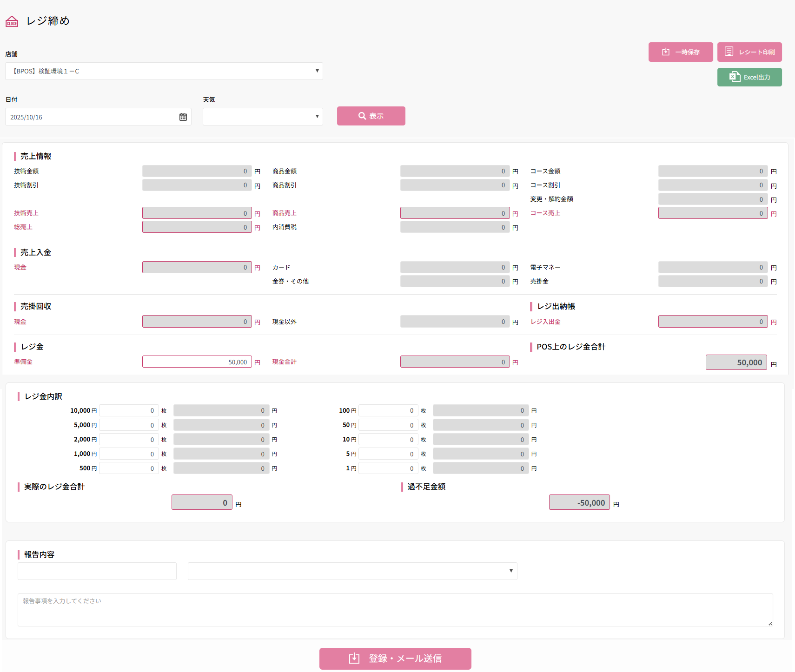795x672 pixels.
Task: Focus the 10,000円 bill count field
Action: (129, 411)
